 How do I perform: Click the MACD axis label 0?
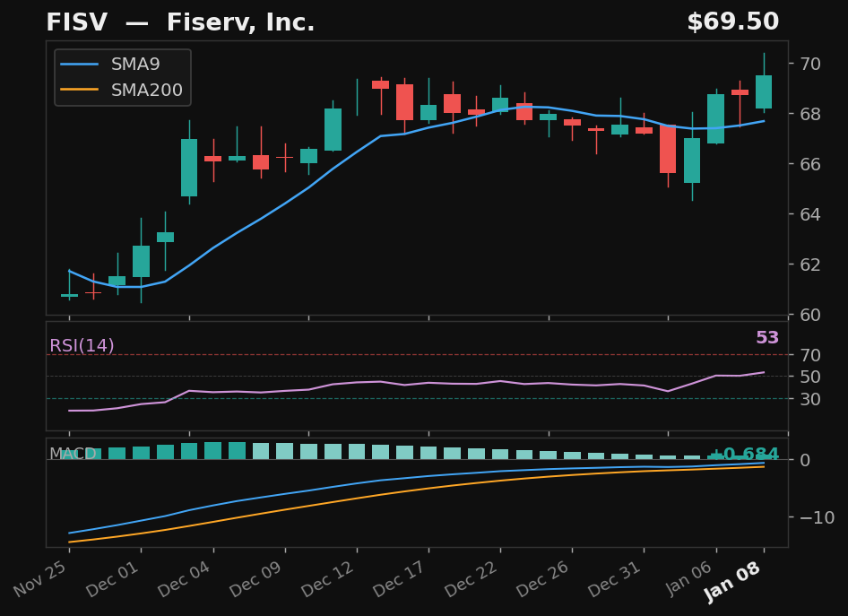click(805, 460)
